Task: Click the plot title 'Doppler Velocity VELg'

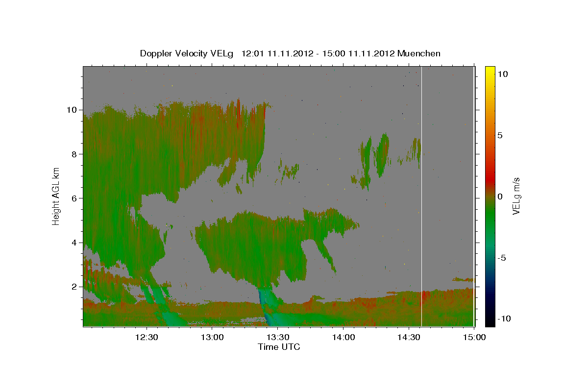Action: (188, 53)
